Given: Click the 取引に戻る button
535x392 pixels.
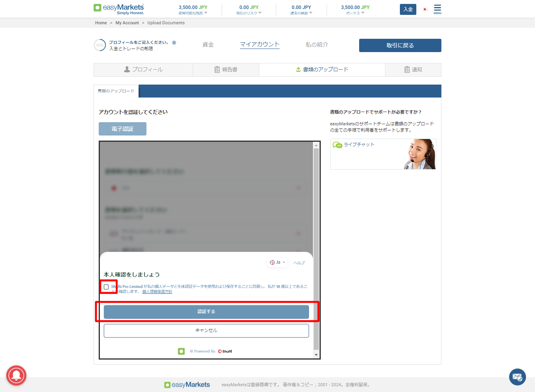Looking at the screenshot, I should click(x=400, y=45).
